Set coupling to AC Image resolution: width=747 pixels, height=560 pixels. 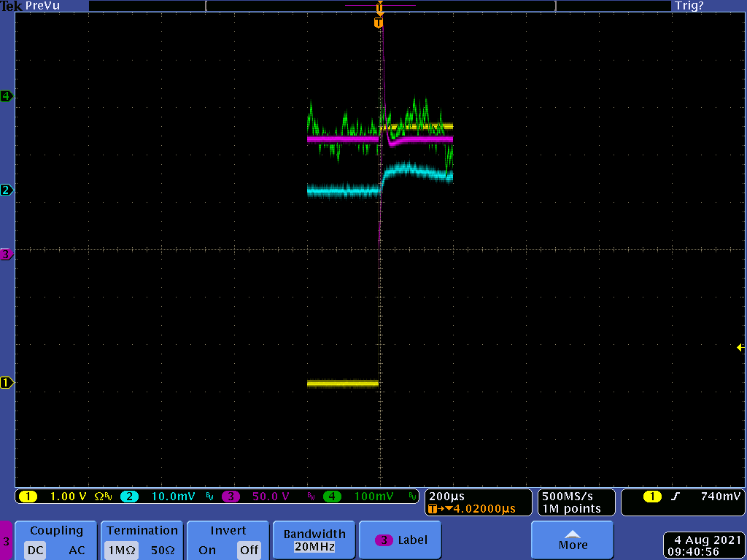click(x=77, y=550)
